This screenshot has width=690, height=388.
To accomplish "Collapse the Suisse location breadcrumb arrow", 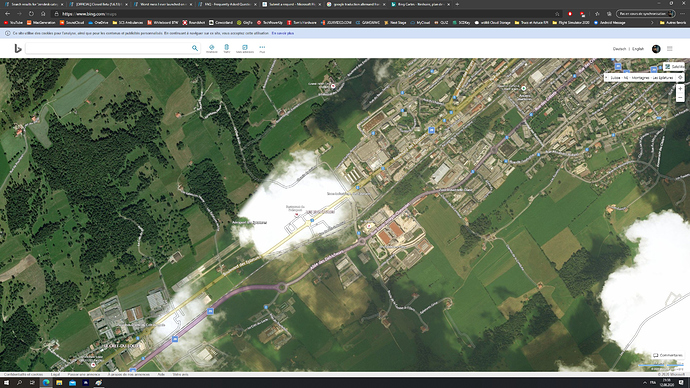I will (x=606, y=77).
